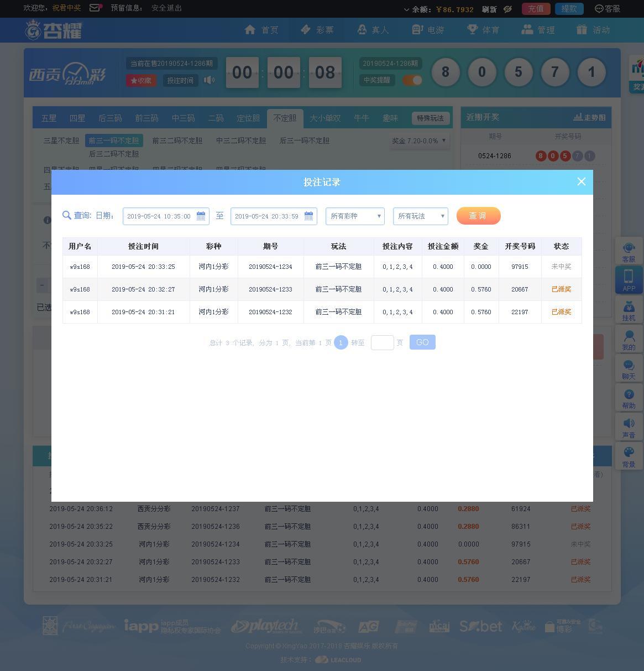Expand the 所有玩法 dropdown
The image size is (644, 671).
pos(421,216)
